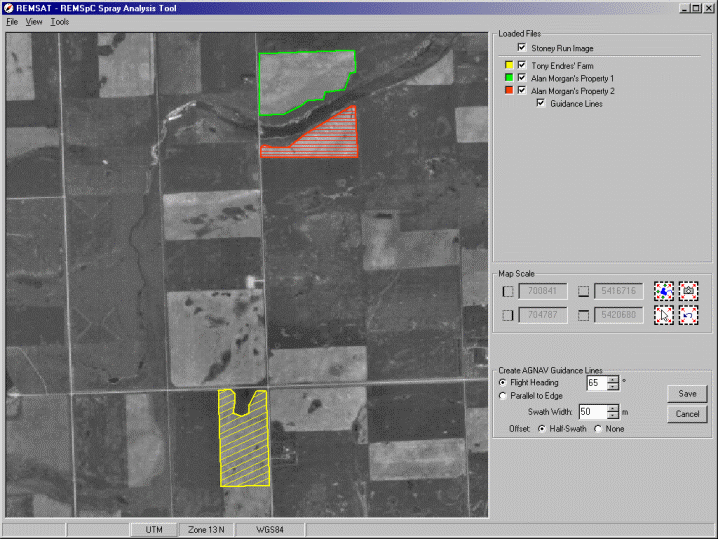Click the yellow Tony Endres' Farm swatch
718x539 pixels.
click(x=508, y=65)
